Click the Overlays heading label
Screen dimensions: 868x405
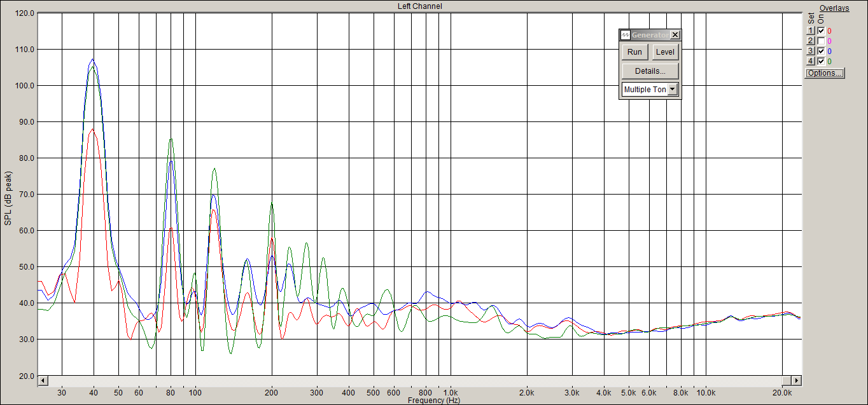tap(834, 8)
